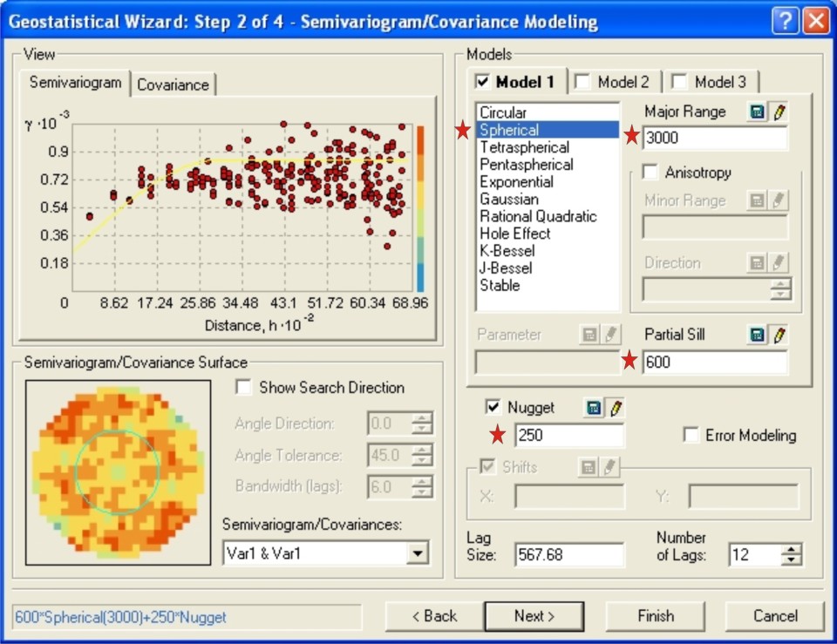Click the Cancel button
The height and width of the screenshot is (644, 837).
point(775,616)
